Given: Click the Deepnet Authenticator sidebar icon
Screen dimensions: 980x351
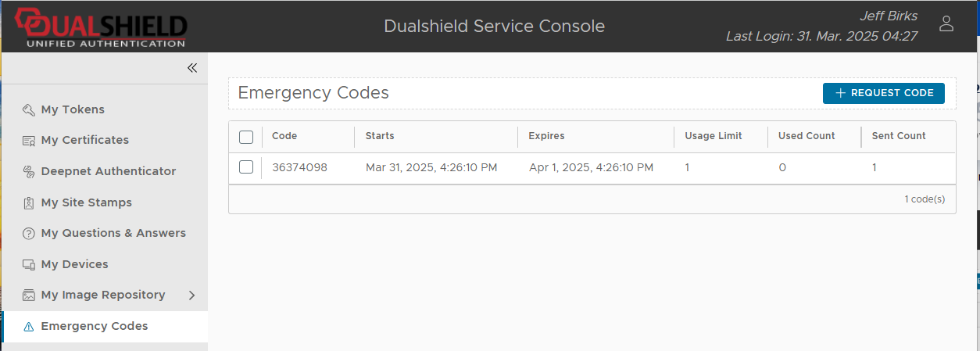Looking at the screenshot, I should [29, 171].
